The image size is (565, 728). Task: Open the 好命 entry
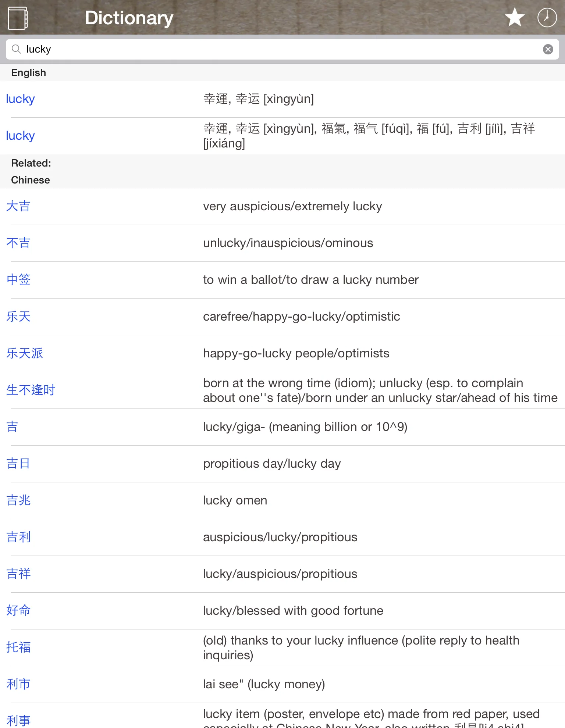click(282, 611)
